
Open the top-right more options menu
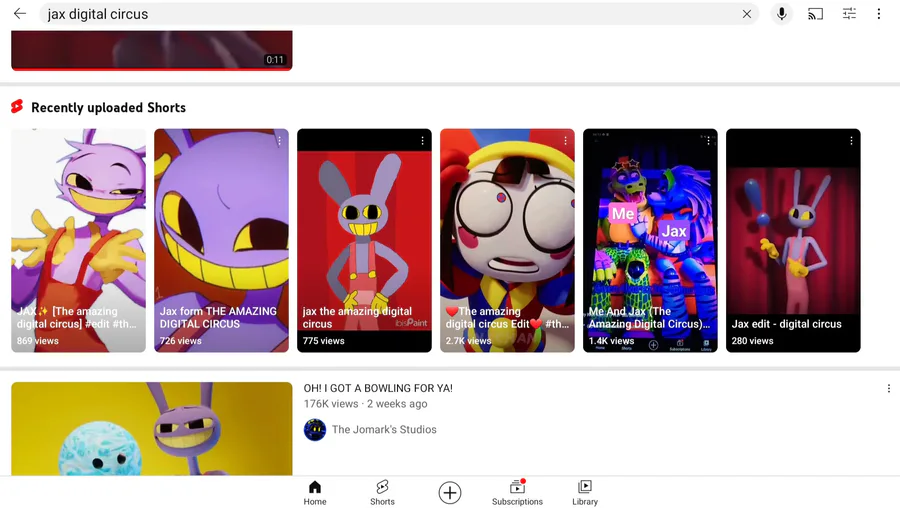[x=878, y=14]
